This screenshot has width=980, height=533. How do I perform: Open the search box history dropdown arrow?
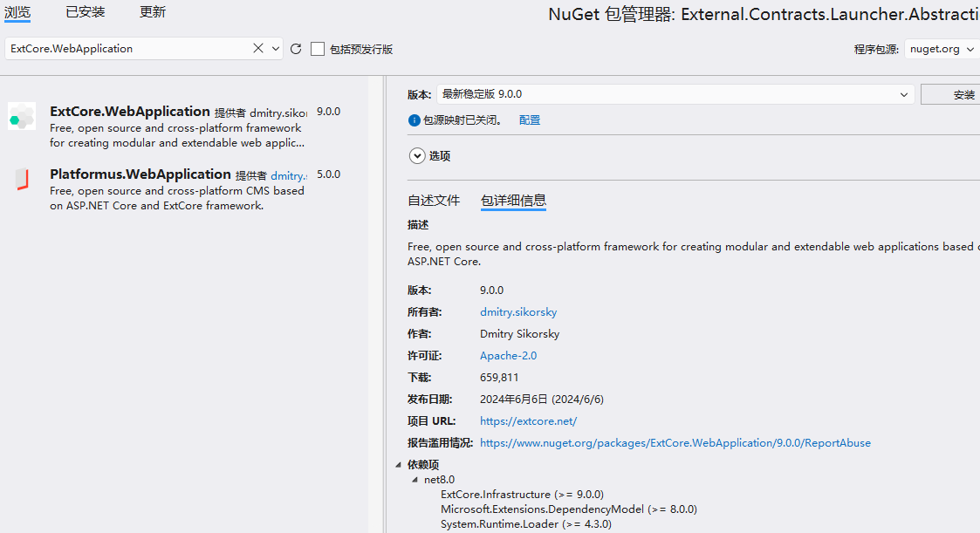pyautogui.click(x=274, y=48)
